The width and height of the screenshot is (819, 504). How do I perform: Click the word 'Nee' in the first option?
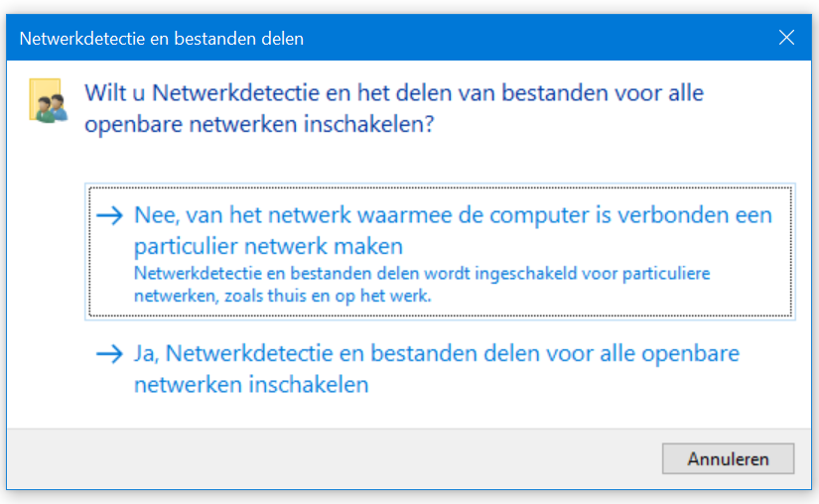point(154,215)
